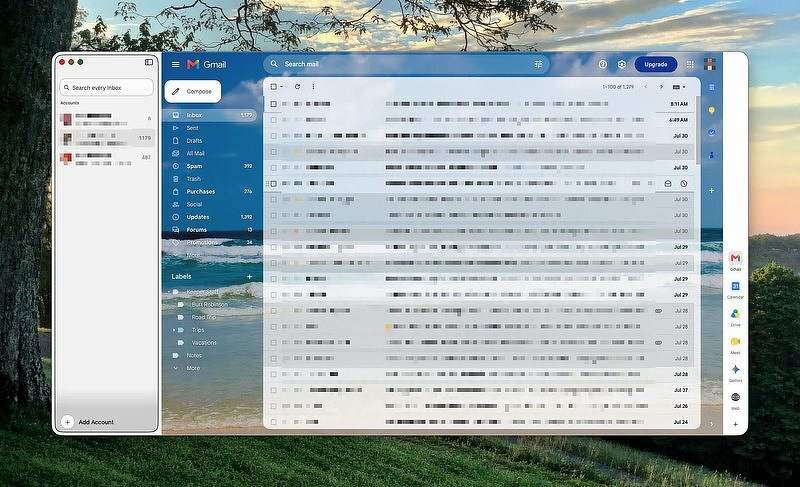Open the Road Trip label

click(x=204, y=317)
